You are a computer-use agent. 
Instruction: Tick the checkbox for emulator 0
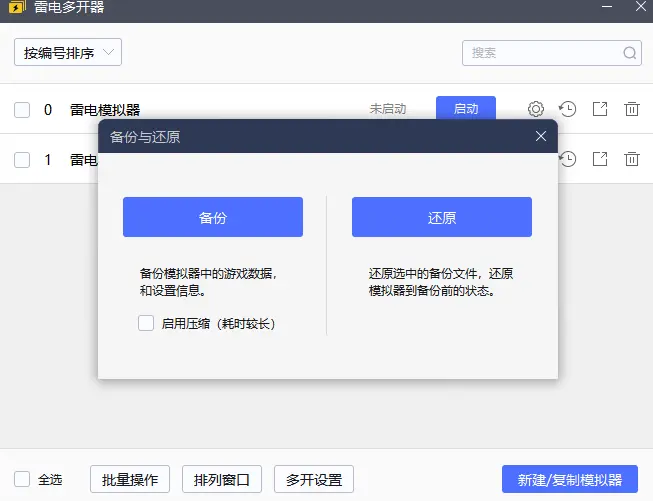coord(22,110)
